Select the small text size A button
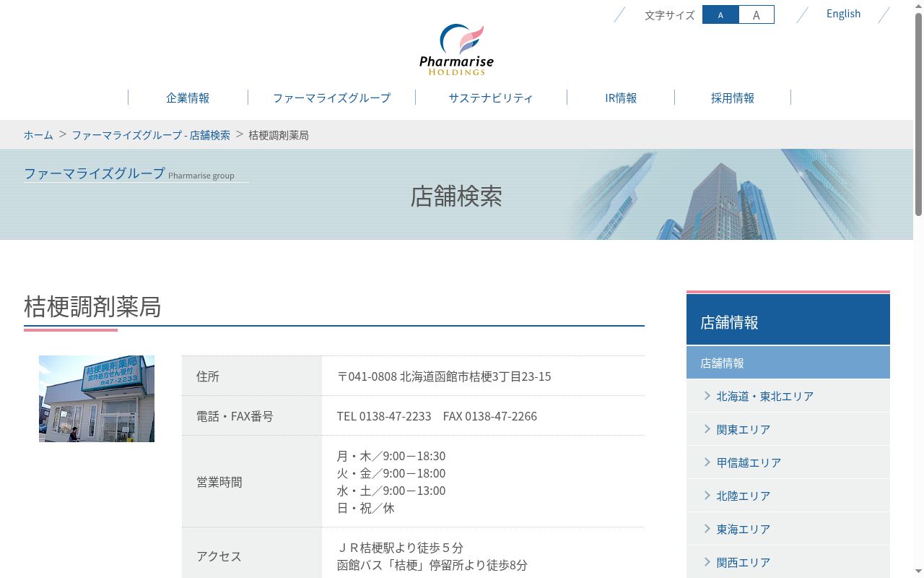This screenshot has width=924, height=578. coord(720,14)
